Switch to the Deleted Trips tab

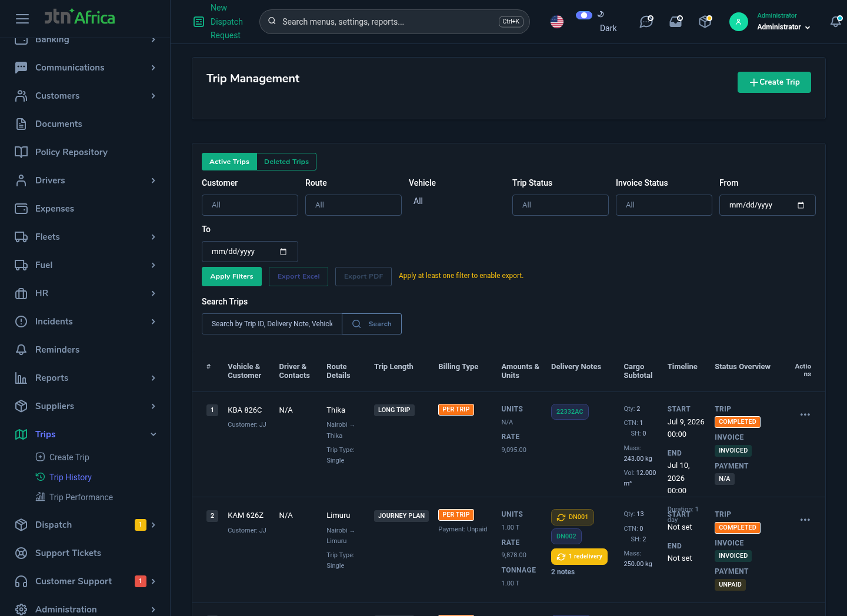pyautogui.click(x=286, y=162)
